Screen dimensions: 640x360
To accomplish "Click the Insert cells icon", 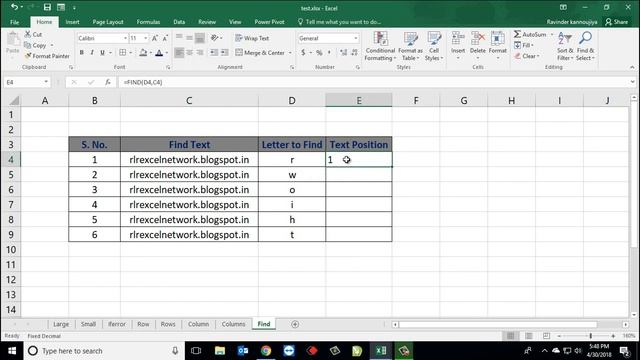I will click(458, 38).
